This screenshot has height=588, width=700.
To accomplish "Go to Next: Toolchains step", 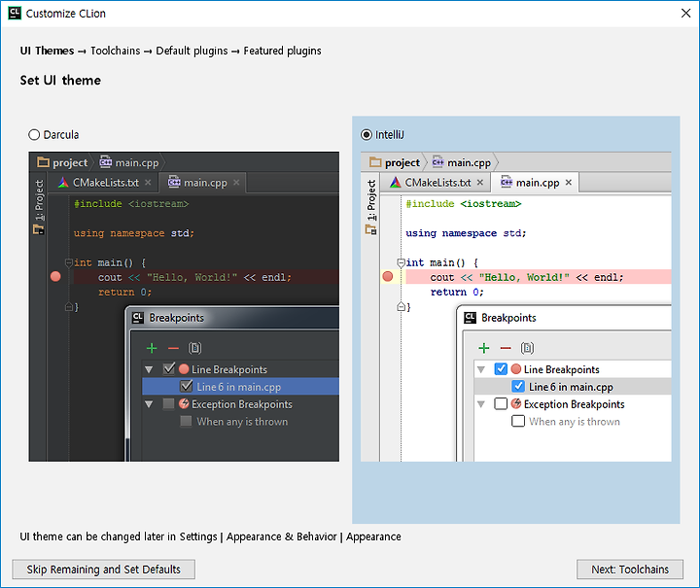I will [x=630, y=570].
